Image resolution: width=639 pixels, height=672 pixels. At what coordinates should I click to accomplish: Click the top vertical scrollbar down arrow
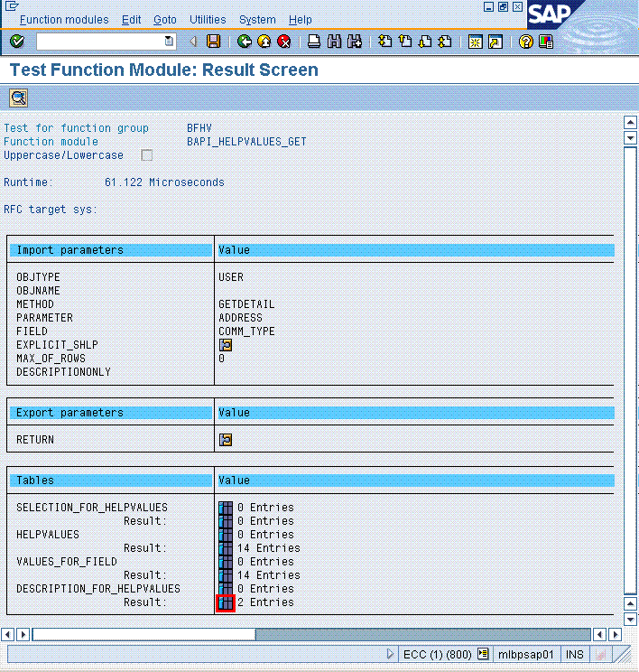[631, 138]
